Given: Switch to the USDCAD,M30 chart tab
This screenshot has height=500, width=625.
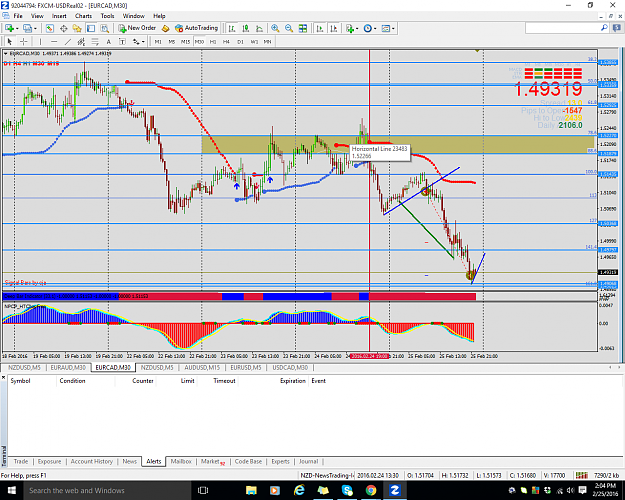Looking at the screenshot, I should click(290, 368).
